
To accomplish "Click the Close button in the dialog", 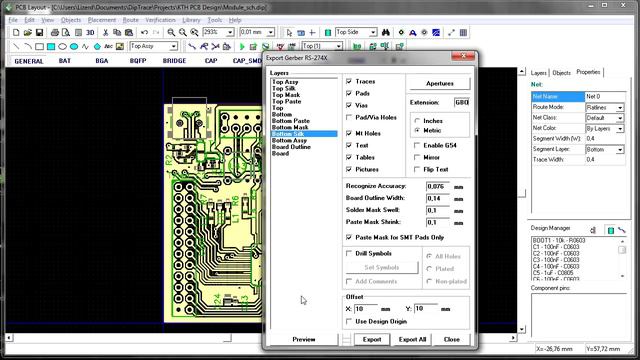I will point(451,339).
